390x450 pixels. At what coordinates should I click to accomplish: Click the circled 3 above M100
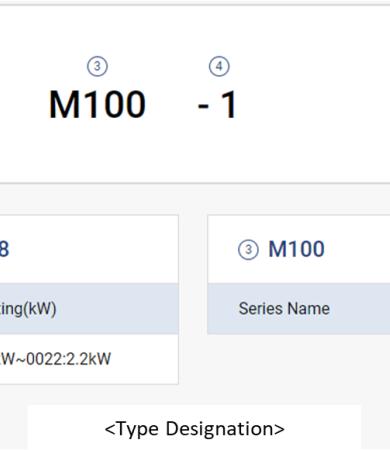(x=97, y=66)
